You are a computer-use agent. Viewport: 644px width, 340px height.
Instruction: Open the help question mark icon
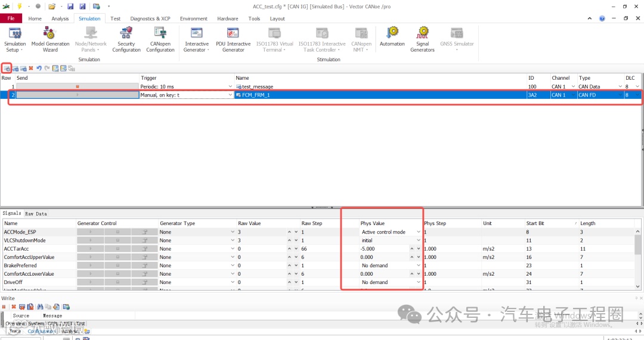(602, 18)
